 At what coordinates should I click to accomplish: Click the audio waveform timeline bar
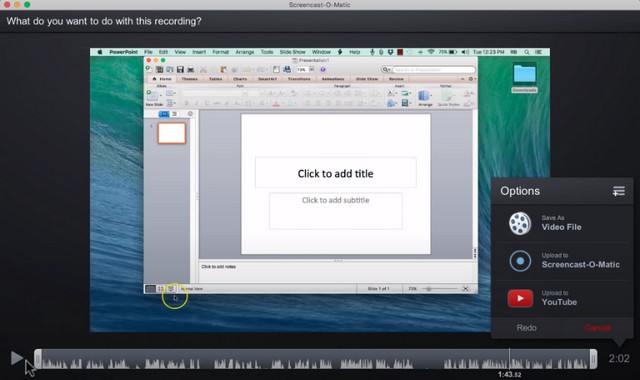point(316,359)
